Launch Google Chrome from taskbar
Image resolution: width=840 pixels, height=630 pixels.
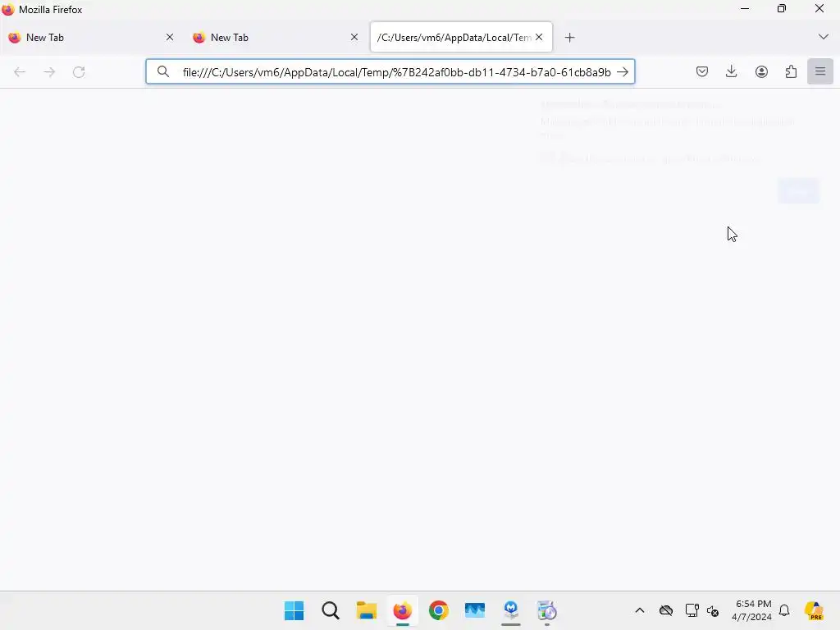(x=438, y=610)
